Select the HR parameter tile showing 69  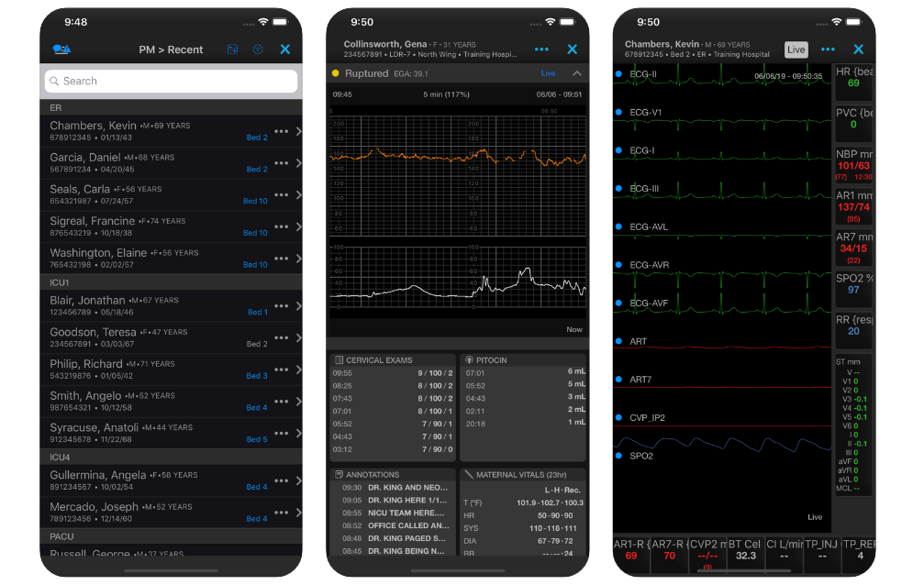pos(854,82)
